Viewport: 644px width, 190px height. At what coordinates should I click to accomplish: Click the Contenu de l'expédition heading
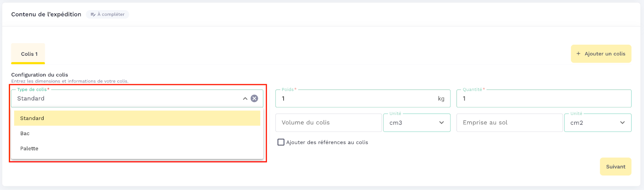46,15
